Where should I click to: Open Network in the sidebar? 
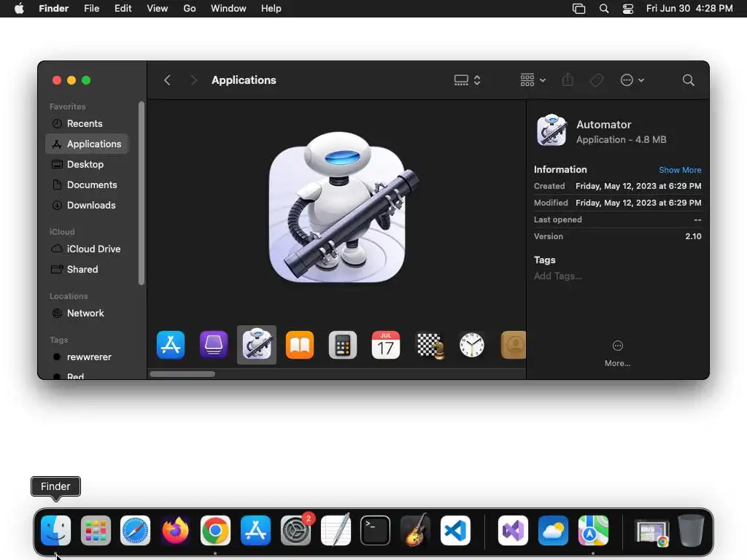point(87,314)
